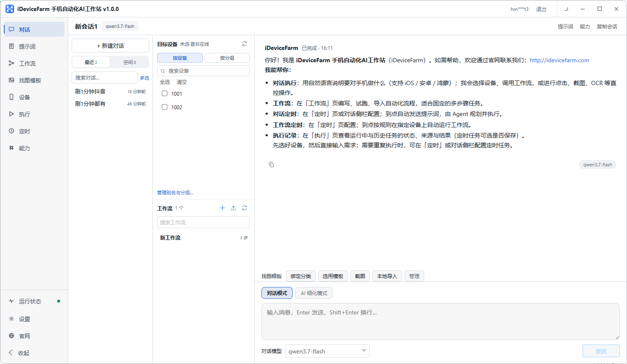The height and width of the screenshot is (364, 627).
Task: Switch to 对话模式 chat mode
Action: (x=277, y=293)
